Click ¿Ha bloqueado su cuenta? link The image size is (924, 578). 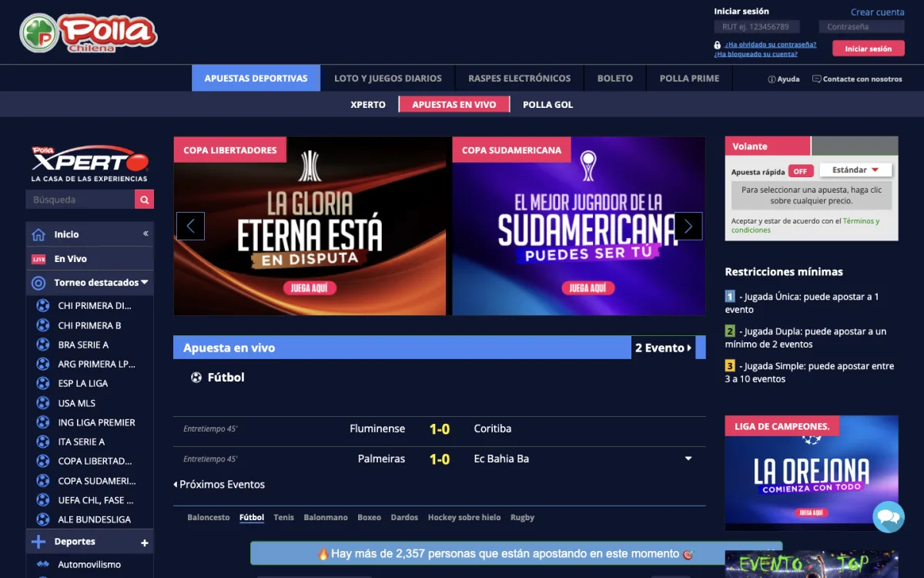coord(755,54)
